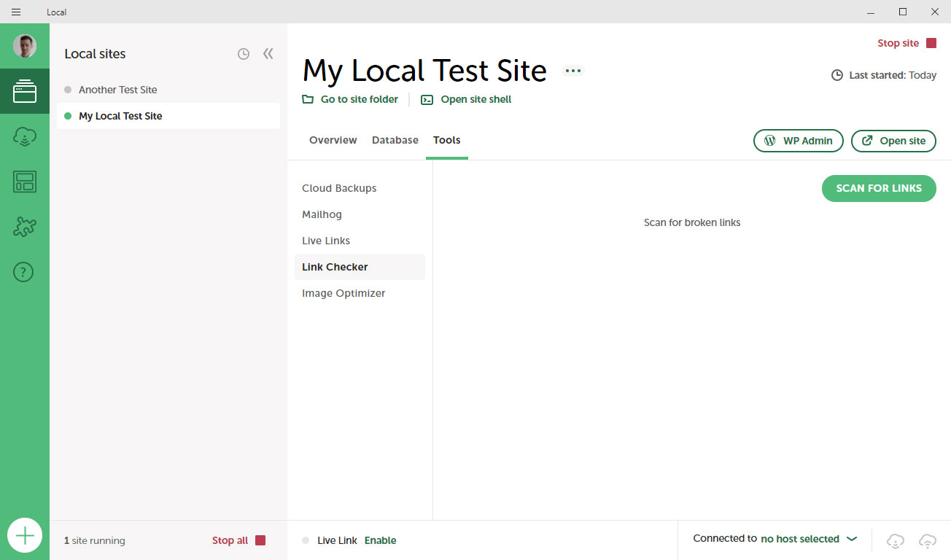This screenshot has width=951, height=560.
Task: Switch to the Overview tab
Action: [x=333, y=140]
